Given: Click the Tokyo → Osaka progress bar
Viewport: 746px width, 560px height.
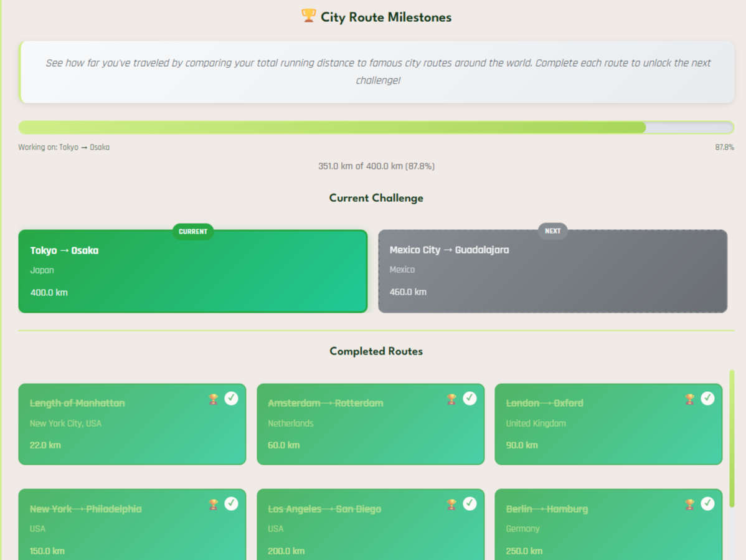Looking at the screenshot, I should 376,128.
